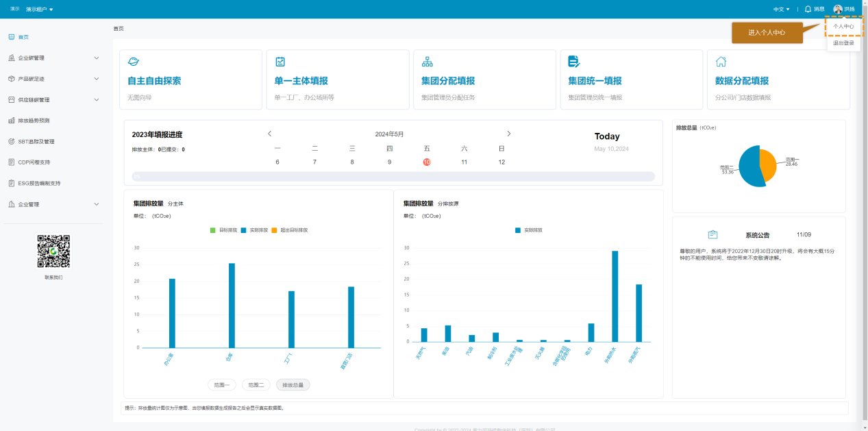
Task: Choose 退出登录 in the user menu
Action: 843,43
